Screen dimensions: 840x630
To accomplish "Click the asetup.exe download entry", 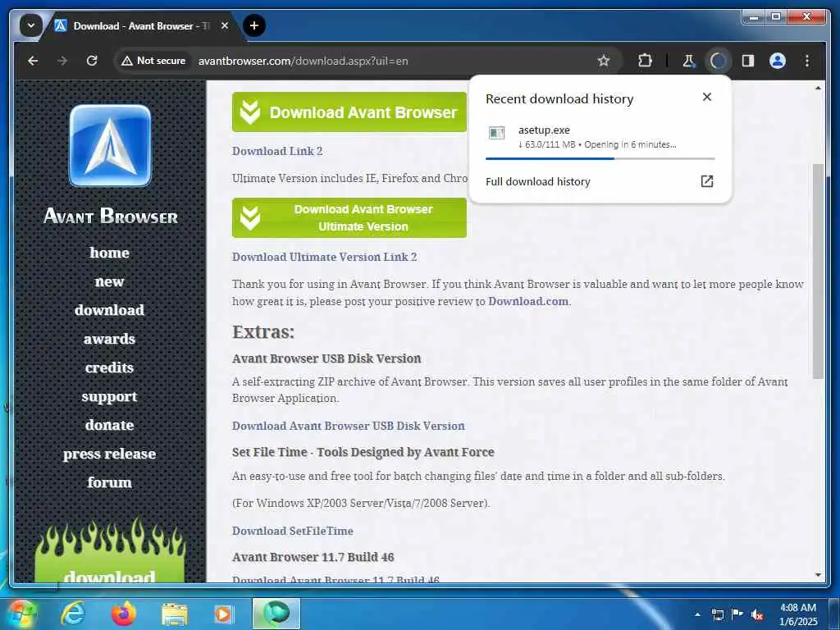I will [600, 137].
